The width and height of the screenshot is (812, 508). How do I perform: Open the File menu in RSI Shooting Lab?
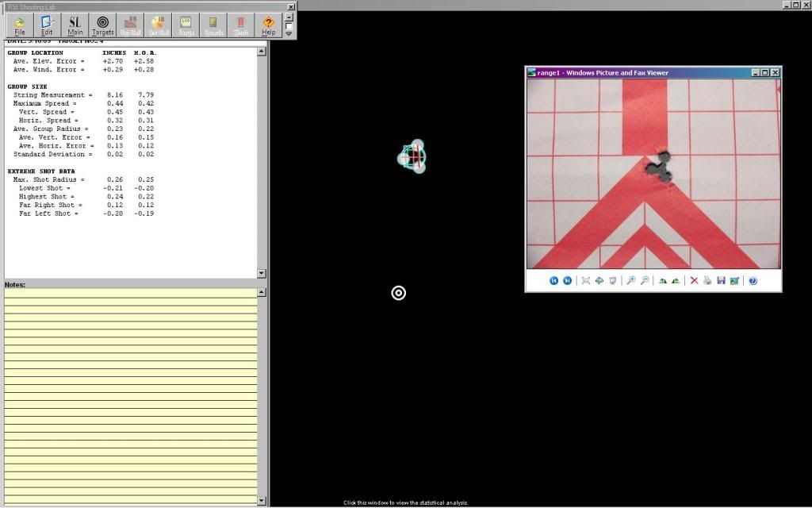pos(20,25)
